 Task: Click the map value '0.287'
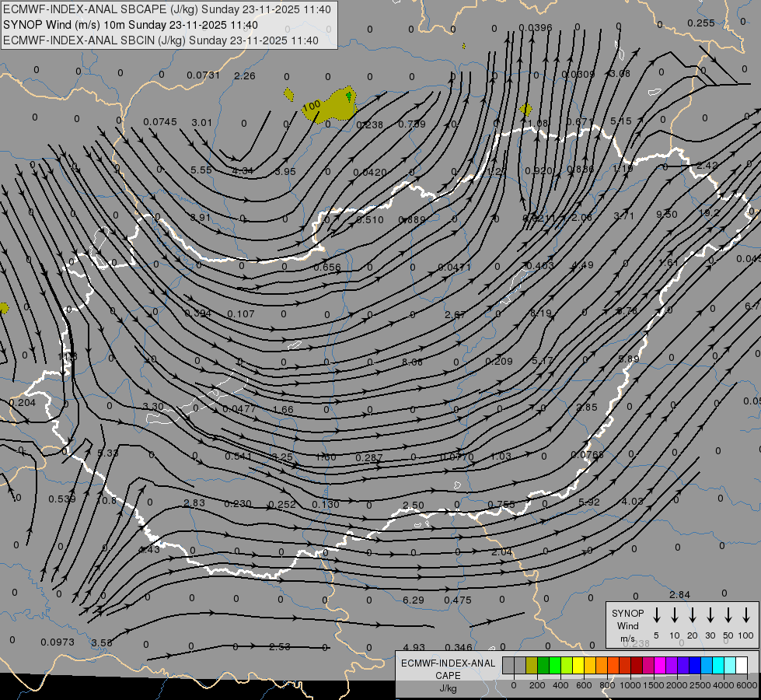click(x=369, y=457)
